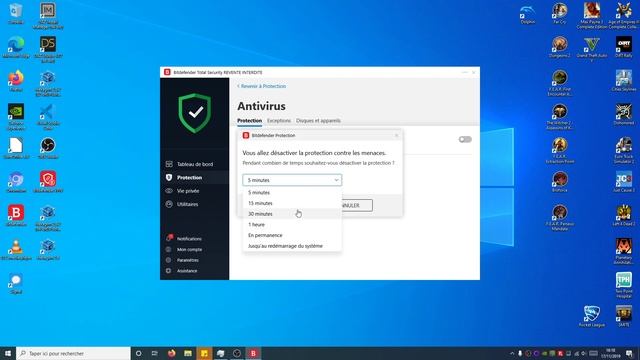Open Cortana from the taskbar
The width and height of the screenshot is (640, 360).
click(138, 353)
